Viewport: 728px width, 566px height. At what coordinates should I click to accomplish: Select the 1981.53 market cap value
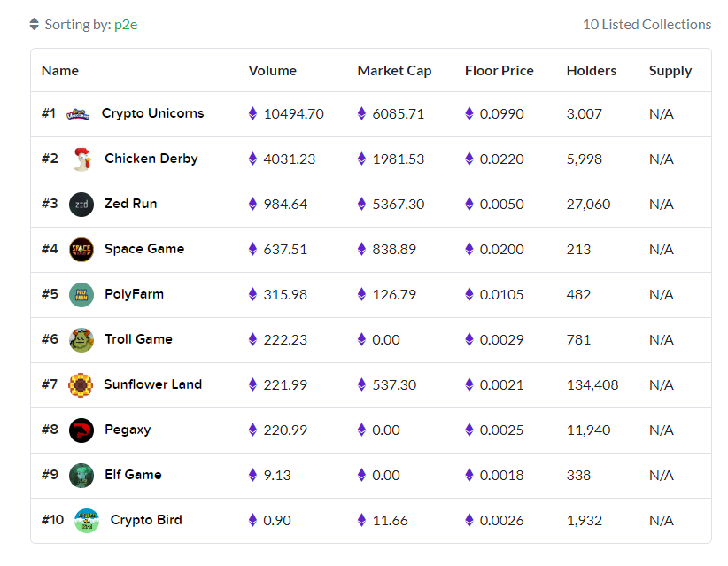coord(399,159)
